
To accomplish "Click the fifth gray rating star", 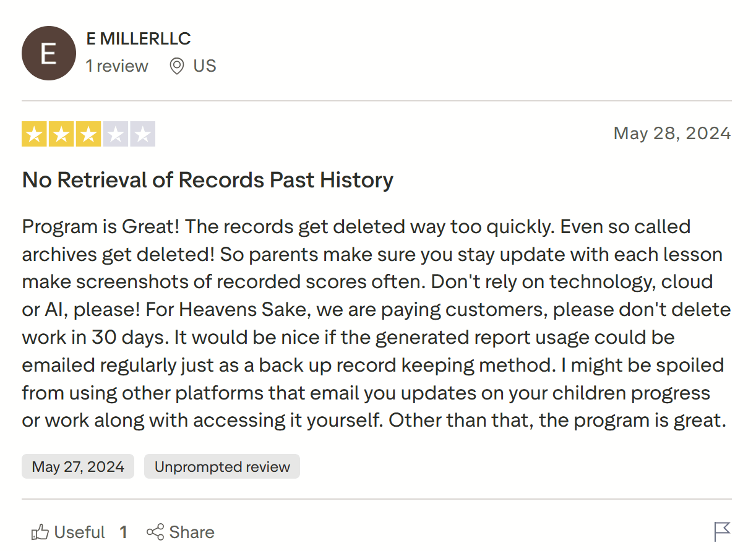I will pos(142,134).
